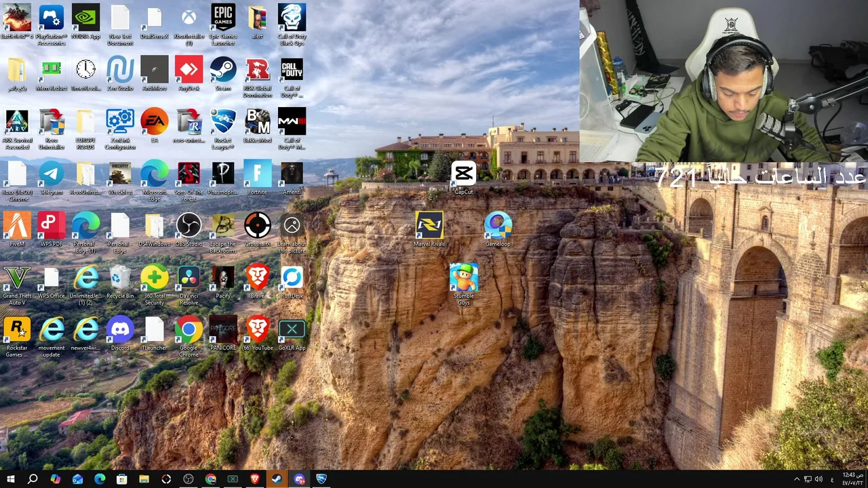Viewport: 868px width, 488px height.
Task: Select the EA app icon
Action: (155, 126)
